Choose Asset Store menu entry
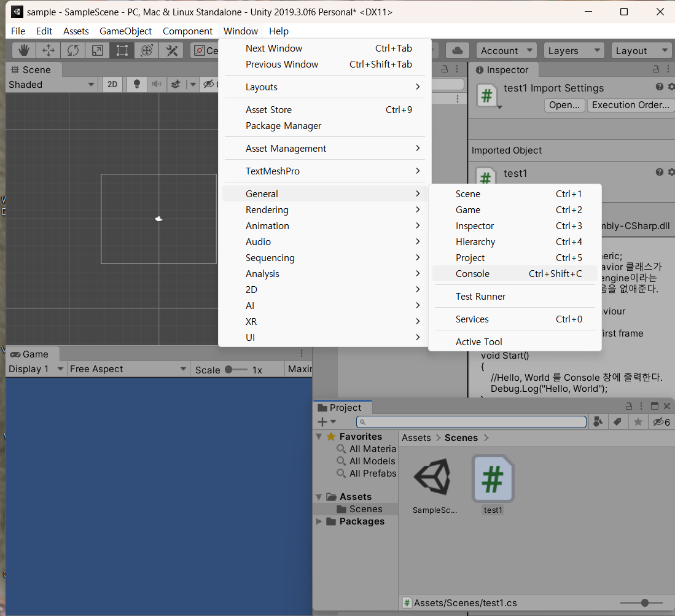 point(325,110)
